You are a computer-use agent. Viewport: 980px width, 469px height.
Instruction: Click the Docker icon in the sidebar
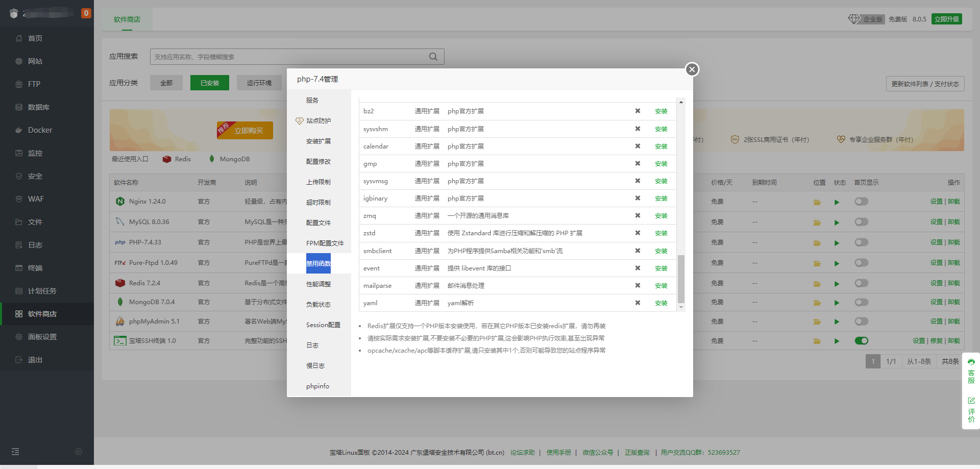[x=19, y=130]
